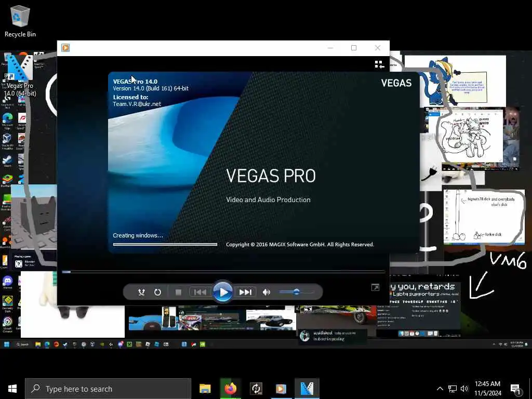
Task: Click the splash loading progress bar
Action: [165, 244]
